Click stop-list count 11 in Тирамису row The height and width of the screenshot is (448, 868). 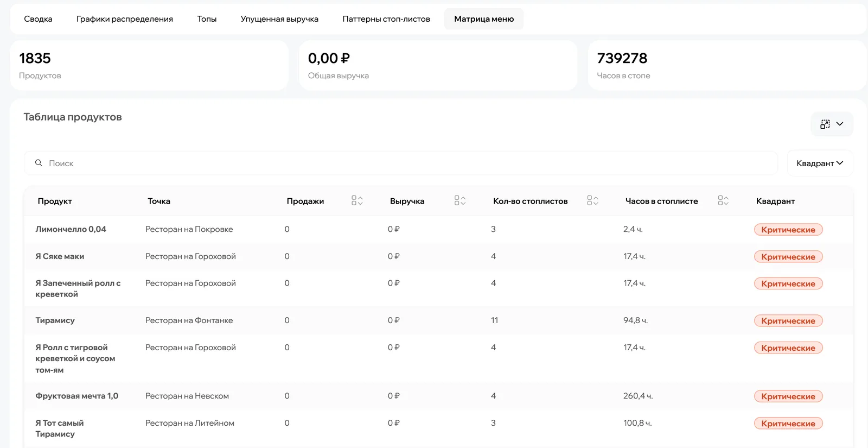[x=495, y=320]
